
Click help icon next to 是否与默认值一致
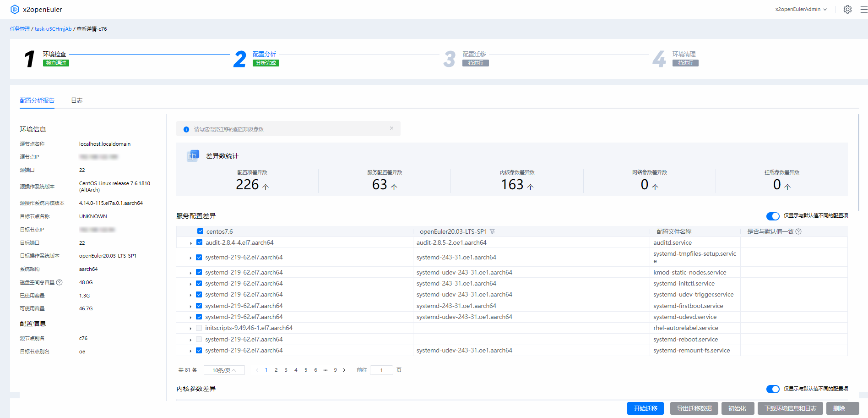798,231
